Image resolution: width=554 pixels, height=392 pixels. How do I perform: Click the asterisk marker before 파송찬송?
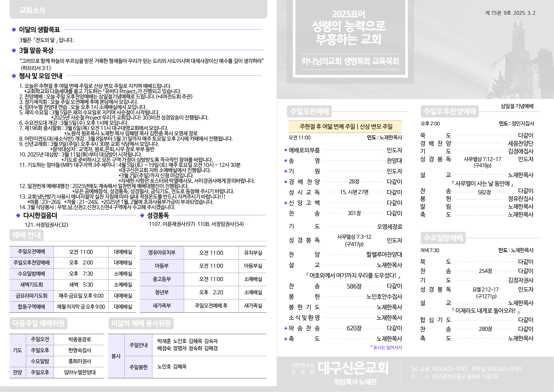[286, 328]
